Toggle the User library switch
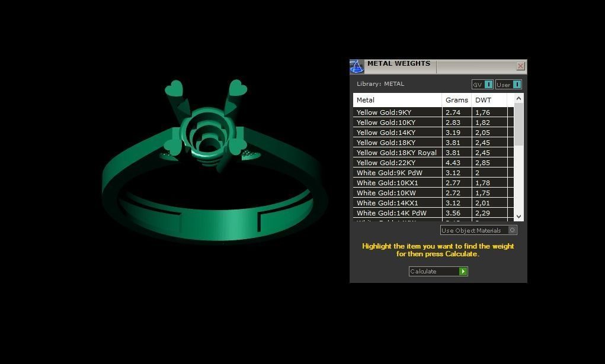The image size is (605, 364). pyautogui.click(x=508, y=85)
